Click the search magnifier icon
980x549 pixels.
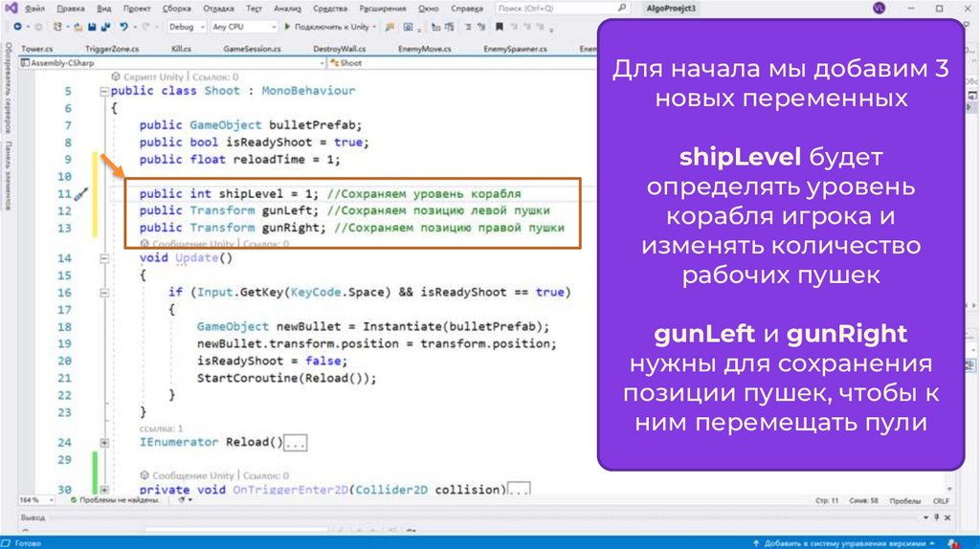(622, 8)
